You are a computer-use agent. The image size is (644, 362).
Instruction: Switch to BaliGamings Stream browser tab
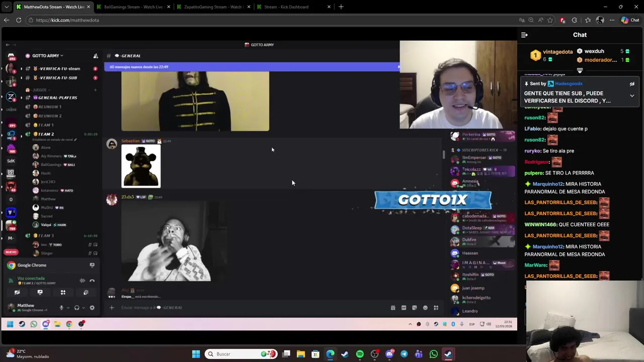(x=133, y=7)
